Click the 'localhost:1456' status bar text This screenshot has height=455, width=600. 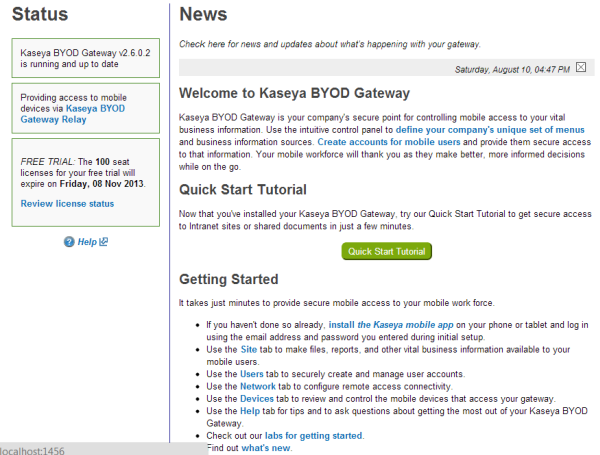pos(32,451)
